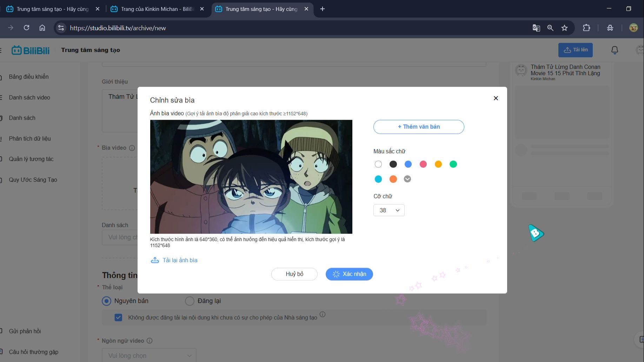Click the cover image preview
Viewport: 644px width, 362px height.
pyautogui.click(x=251, y=177)
